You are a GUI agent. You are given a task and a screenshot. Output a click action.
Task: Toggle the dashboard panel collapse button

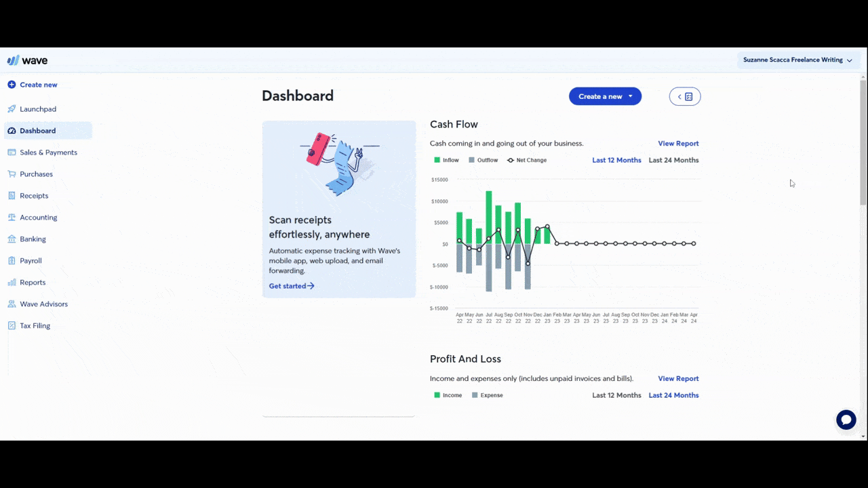coord(685,97)
